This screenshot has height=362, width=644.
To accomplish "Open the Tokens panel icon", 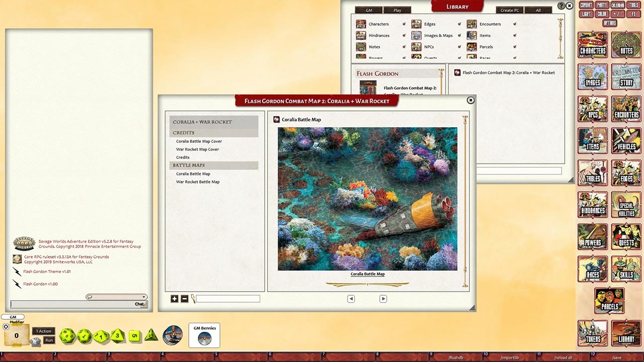I will click(592, 333).
